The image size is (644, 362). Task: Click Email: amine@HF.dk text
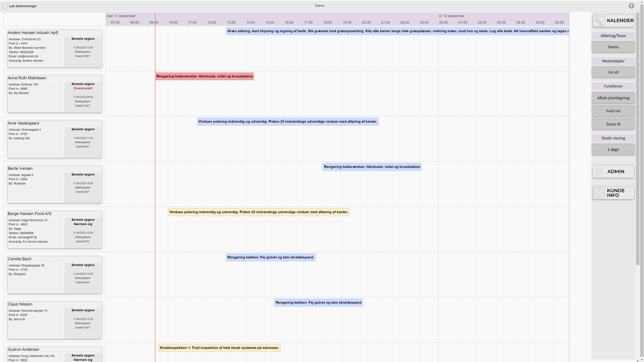[x=23, y=237]
